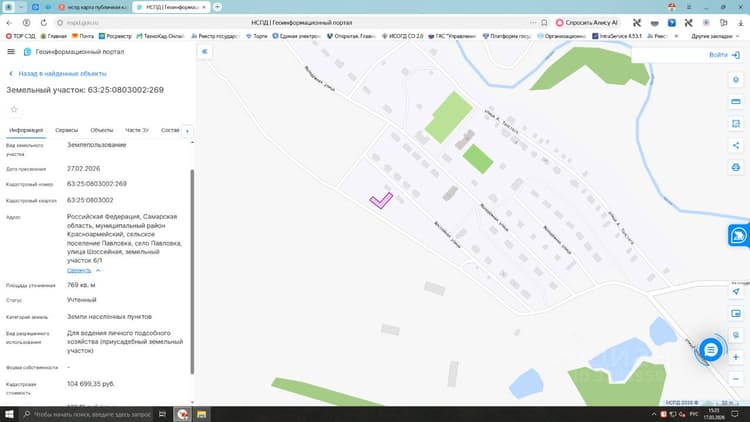Zoom out with the minus button
Image resolution: width=750 pixels, height=422 pixels.
point(736,379)
